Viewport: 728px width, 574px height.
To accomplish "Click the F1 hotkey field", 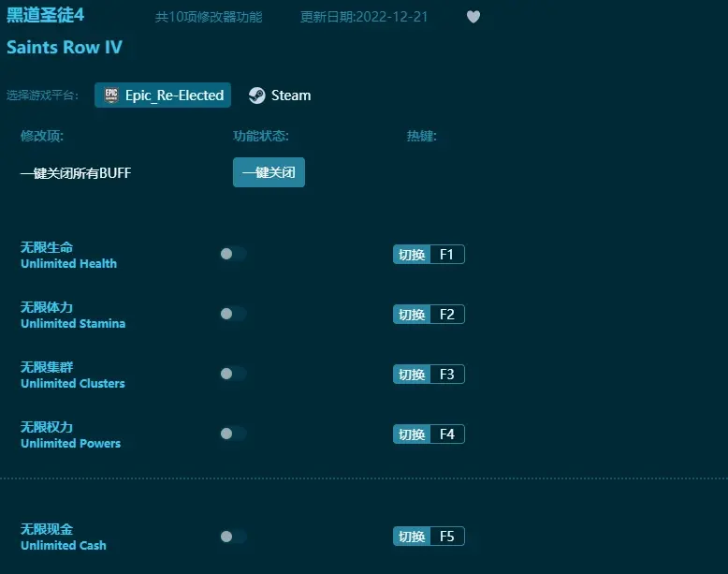I will [447, 255].
